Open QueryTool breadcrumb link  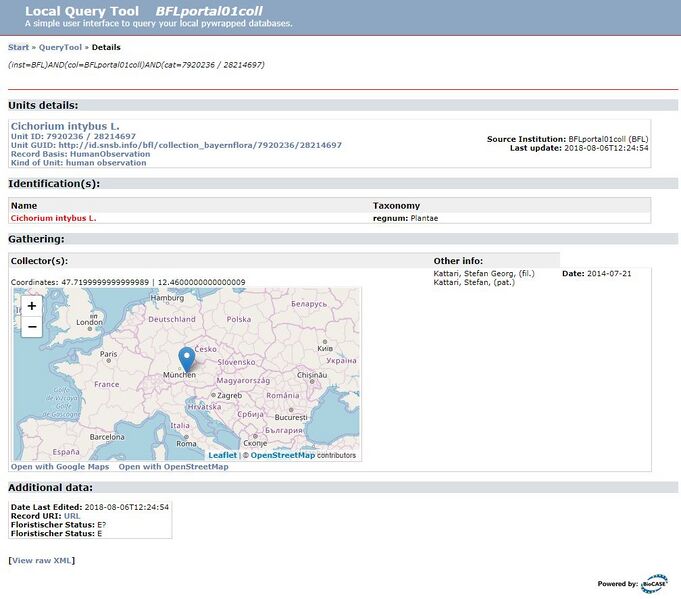tap(60, 47)
